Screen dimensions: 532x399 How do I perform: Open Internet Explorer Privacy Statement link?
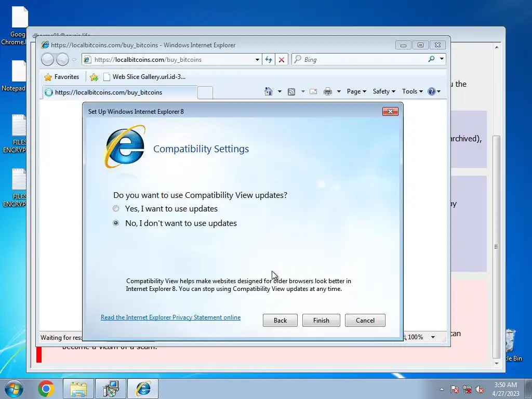[x=170, y=317]
